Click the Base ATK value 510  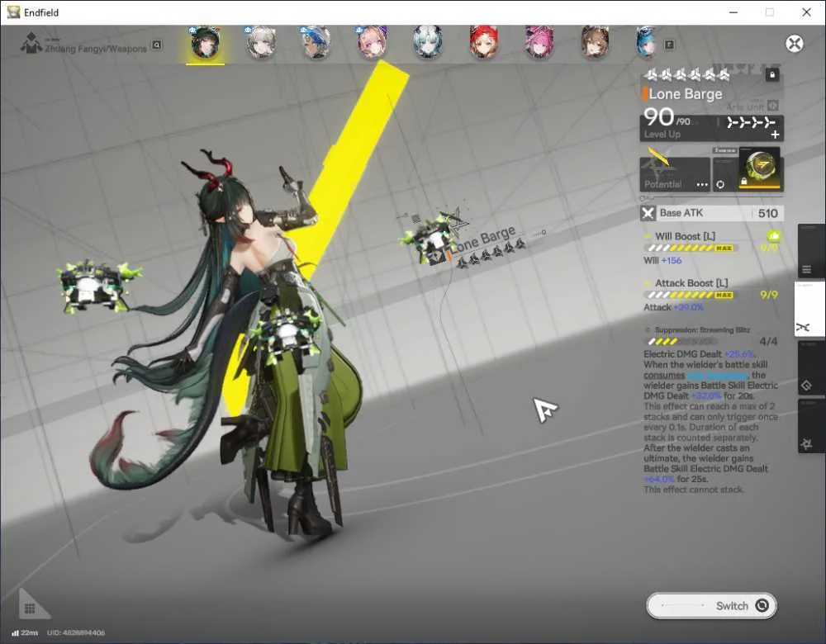pos(768,213)
